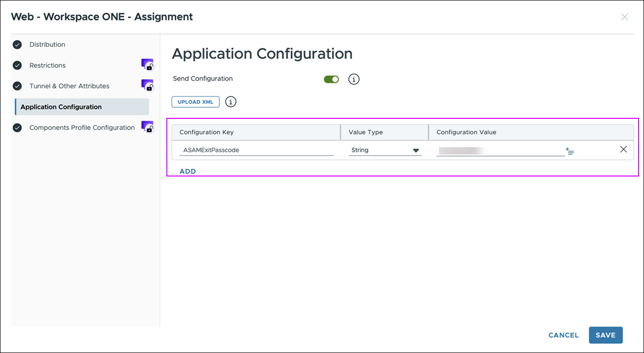Click the lock badge beside Tunnel & Other Attributes
This screenshot has height=353, width=644.
[x=147, y=86]
